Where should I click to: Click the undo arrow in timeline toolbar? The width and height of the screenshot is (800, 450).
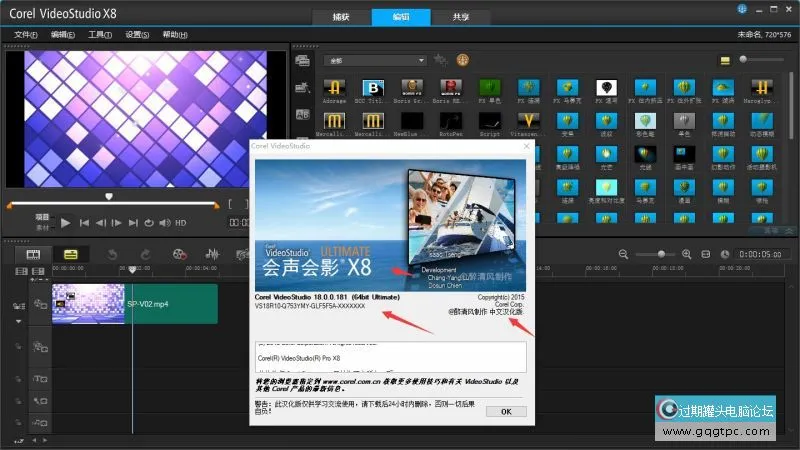112,254
